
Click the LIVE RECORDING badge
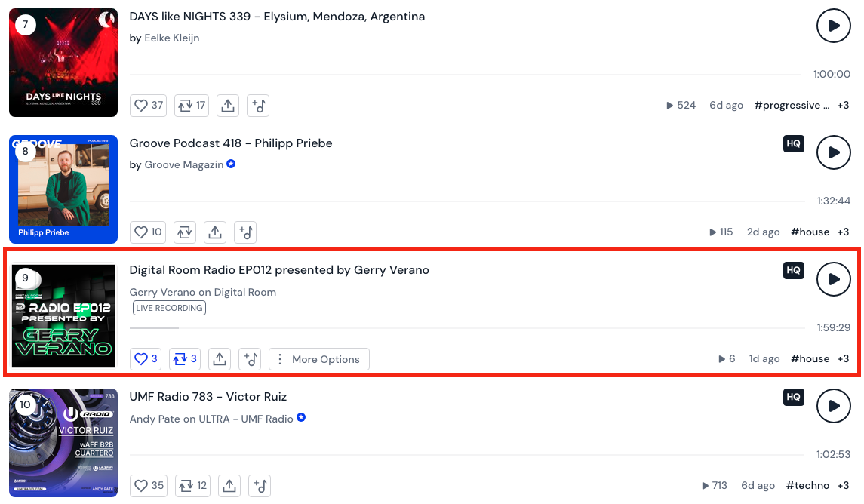point(169,308)
